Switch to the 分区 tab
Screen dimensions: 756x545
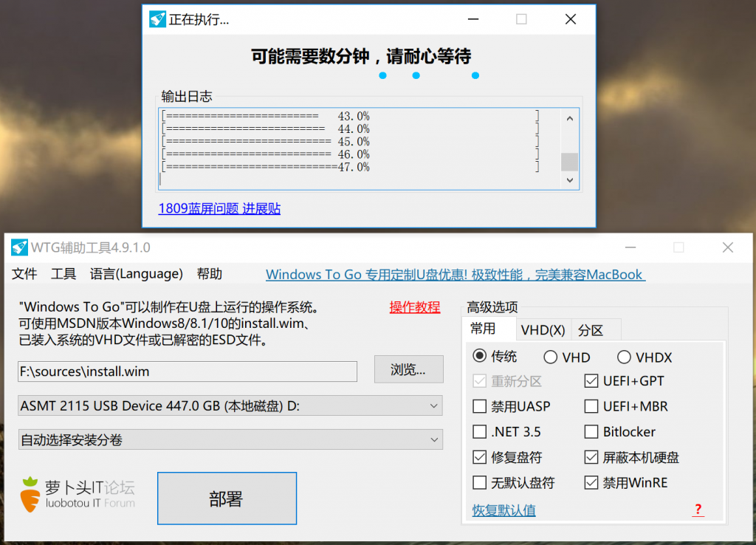pyautogui.click(x=591, y=329)
